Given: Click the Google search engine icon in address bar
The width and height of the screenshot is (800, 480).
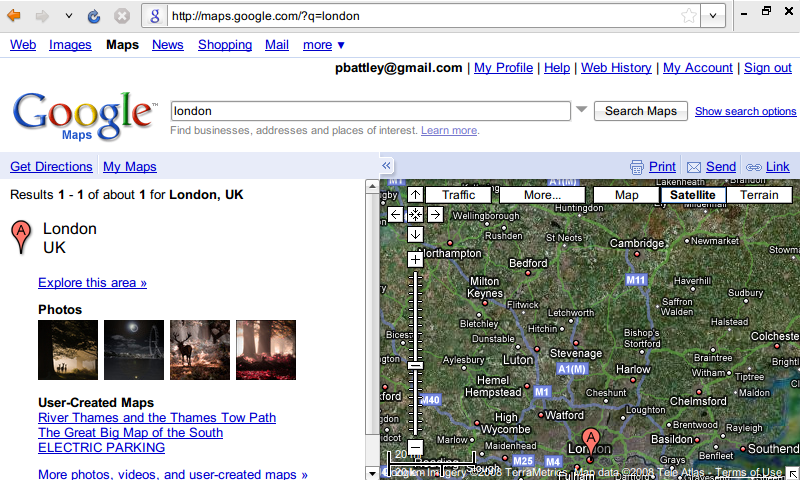Looking at the screenshot, I should coord(155,16).
